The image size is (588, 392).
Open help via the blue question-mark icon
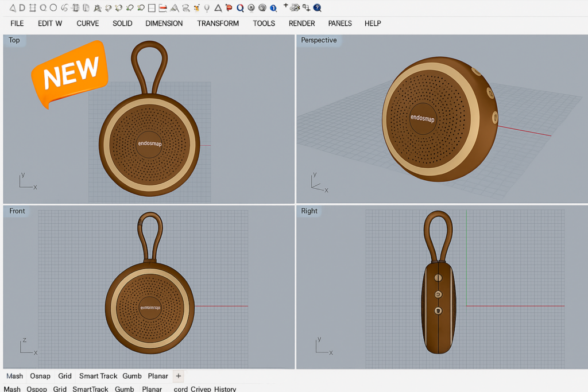(x=317, y=8)
